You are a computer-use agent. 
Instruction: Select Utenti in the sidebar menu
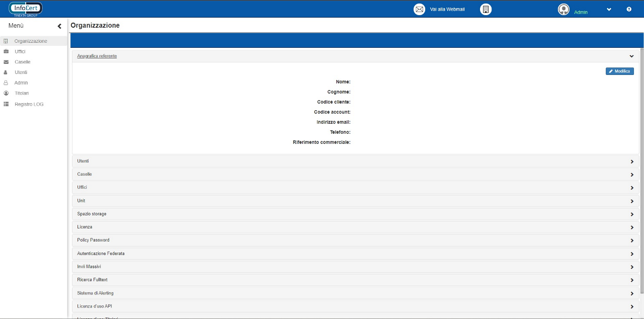tap(21, 72)
